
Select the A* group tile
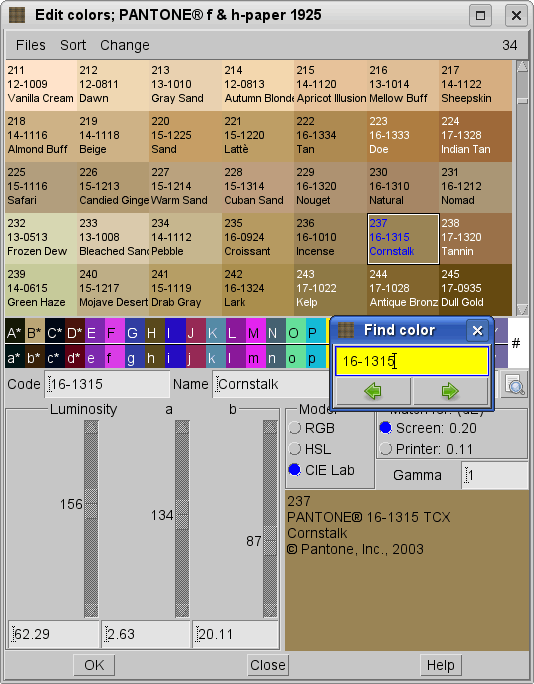tap(14, 333)
